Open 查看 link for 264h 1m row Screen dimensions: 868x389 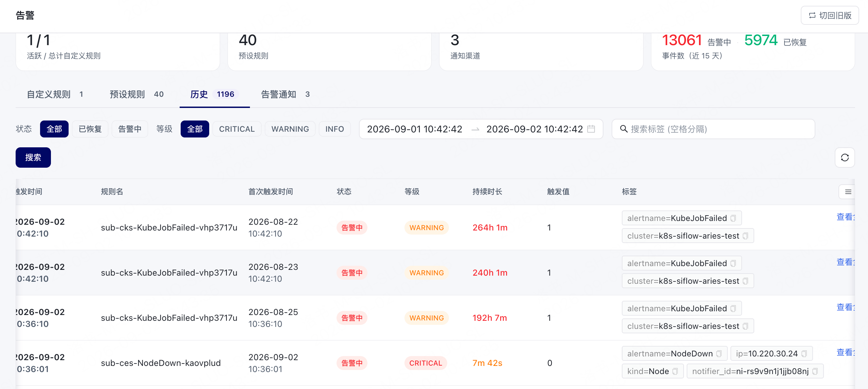click(846, 217)
